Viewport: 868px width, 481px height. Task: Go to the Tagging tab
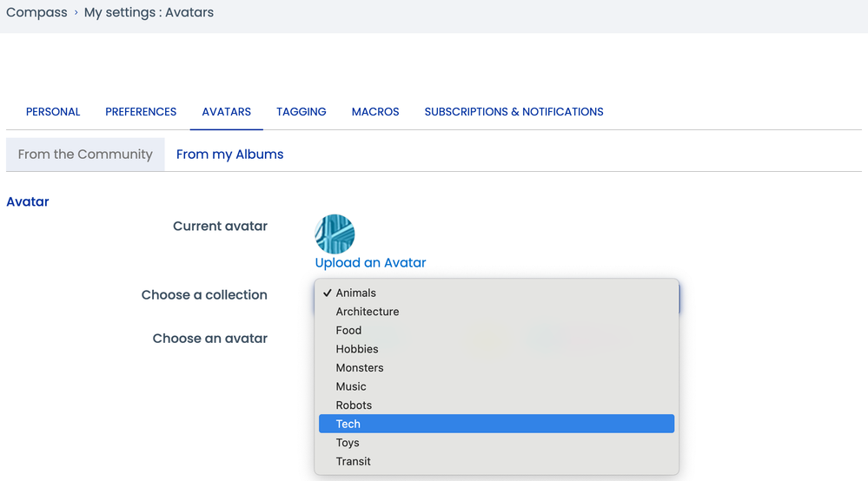[x=301, y=112]
